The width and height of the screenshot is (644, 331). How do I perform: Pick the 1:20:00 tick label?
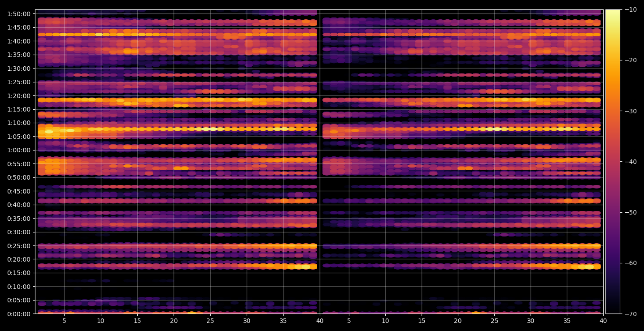(19, 95)
